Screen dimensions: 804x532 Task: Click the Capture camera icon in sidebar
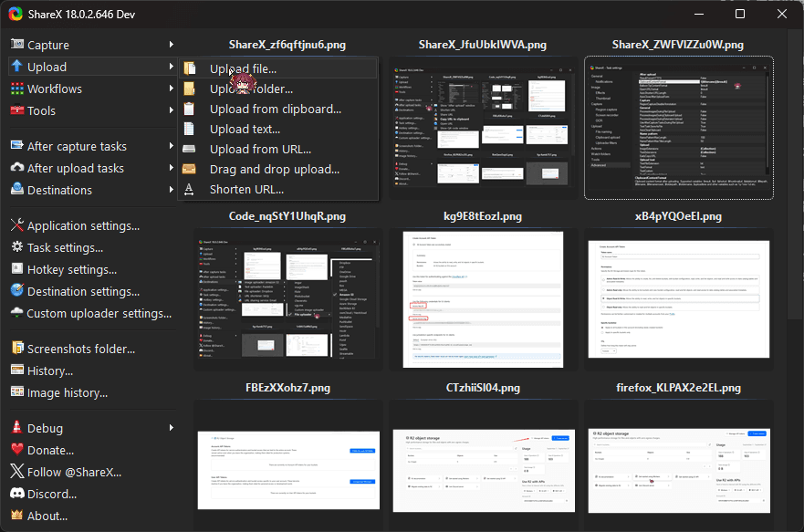pos(16,45)
